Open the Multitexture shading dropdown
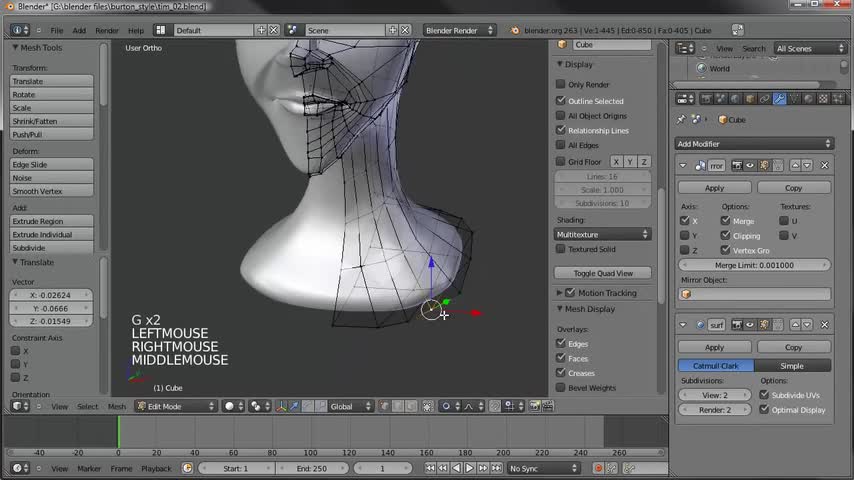Viewport: 854px width, 480px height. [x=602, y=234]
